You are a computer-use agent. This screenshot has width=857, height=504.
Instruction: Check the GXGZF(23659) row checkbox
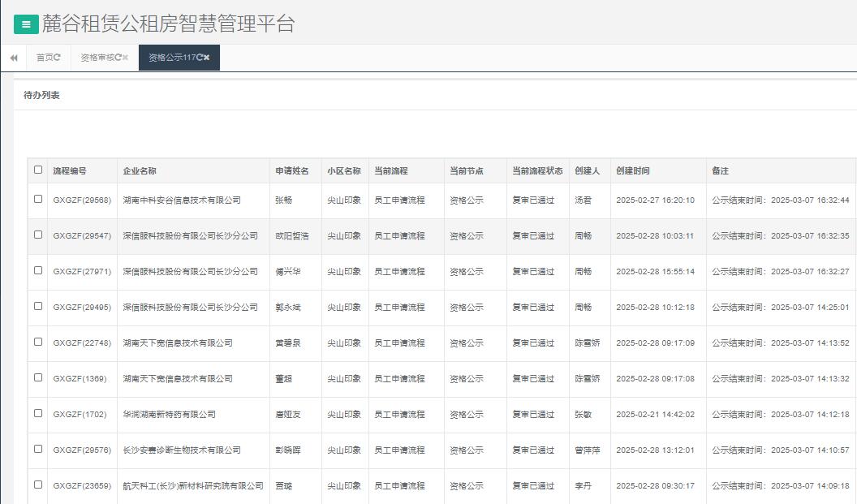click(38, 485)
